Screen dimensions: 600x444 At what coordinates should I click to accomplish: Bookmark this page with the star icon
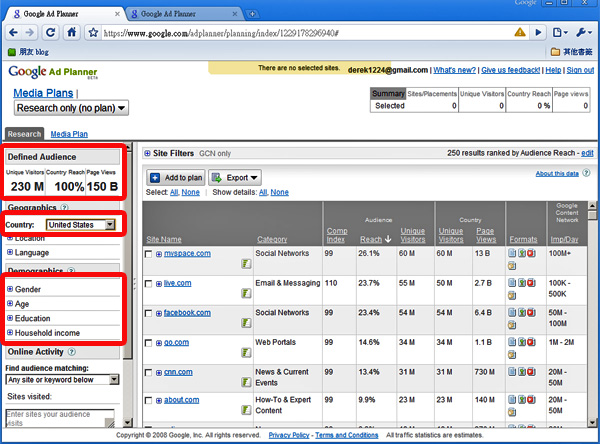tap(93, 33)
